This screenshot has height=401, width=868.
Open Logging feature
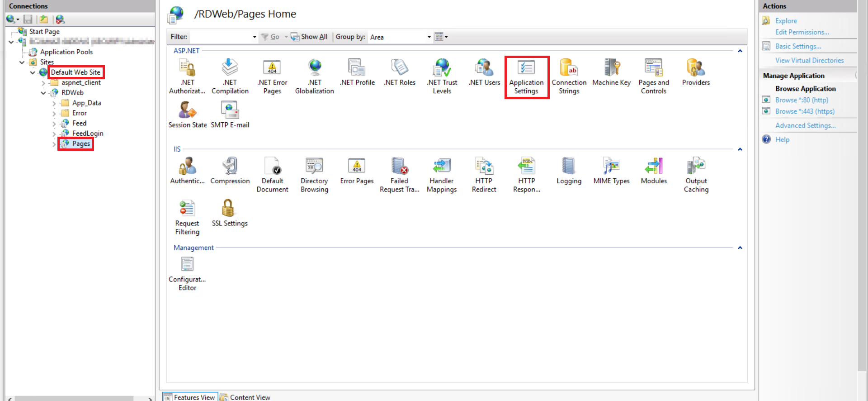pos(569,171)
